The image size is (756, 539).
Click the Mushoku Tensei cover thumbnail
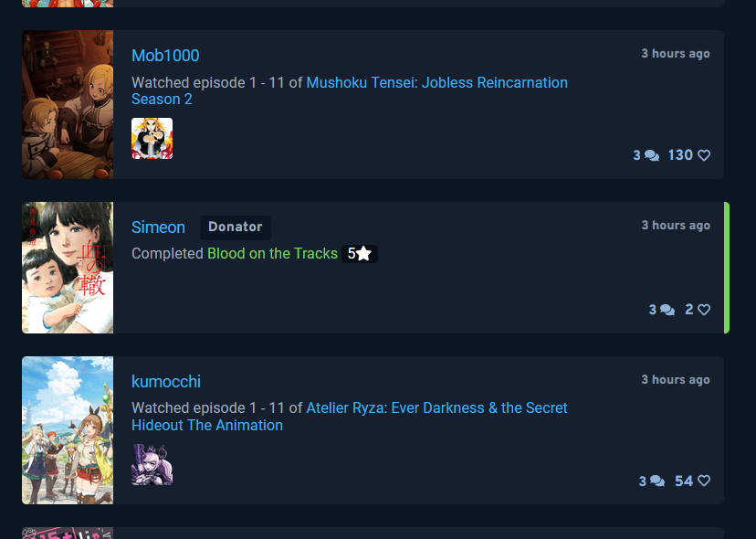click(68, 105)
